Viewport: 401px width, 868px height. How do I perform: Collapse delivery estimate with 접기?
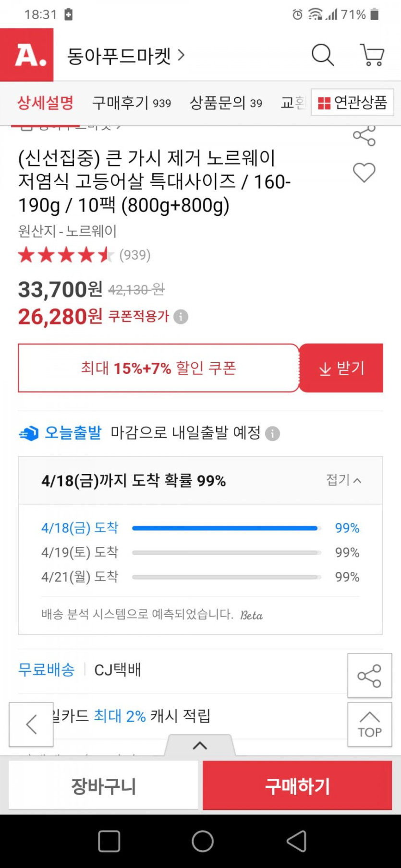tap(343, 480)
